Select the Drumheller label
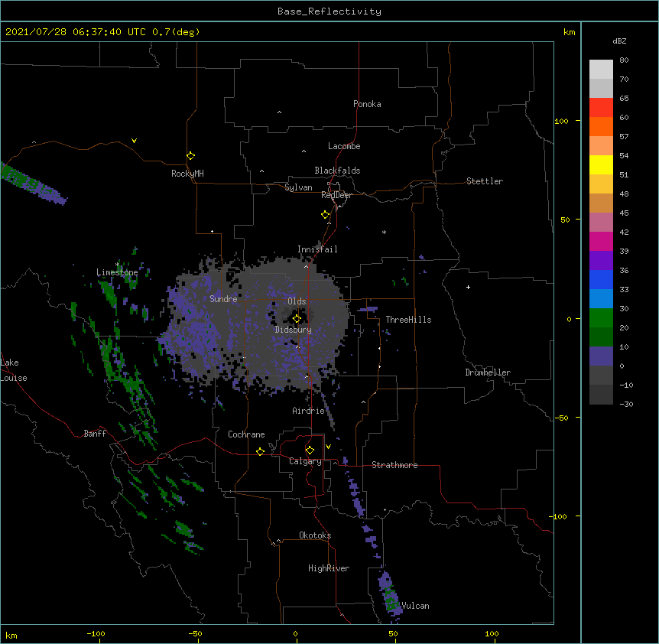Screen dimensions: 659x644 (488, 372)
